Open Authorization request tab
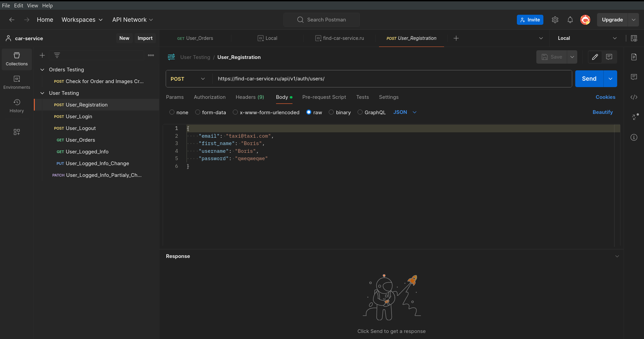 pos(210,97)
